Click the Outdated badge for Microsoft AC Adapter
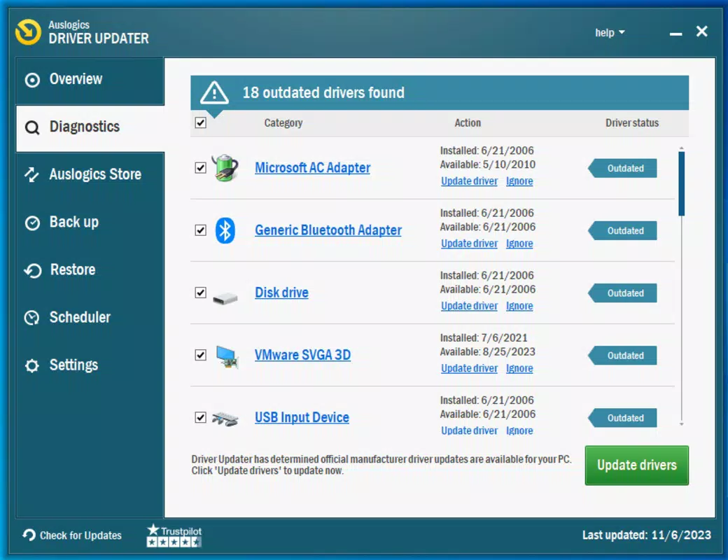 (x=622, y=168)
